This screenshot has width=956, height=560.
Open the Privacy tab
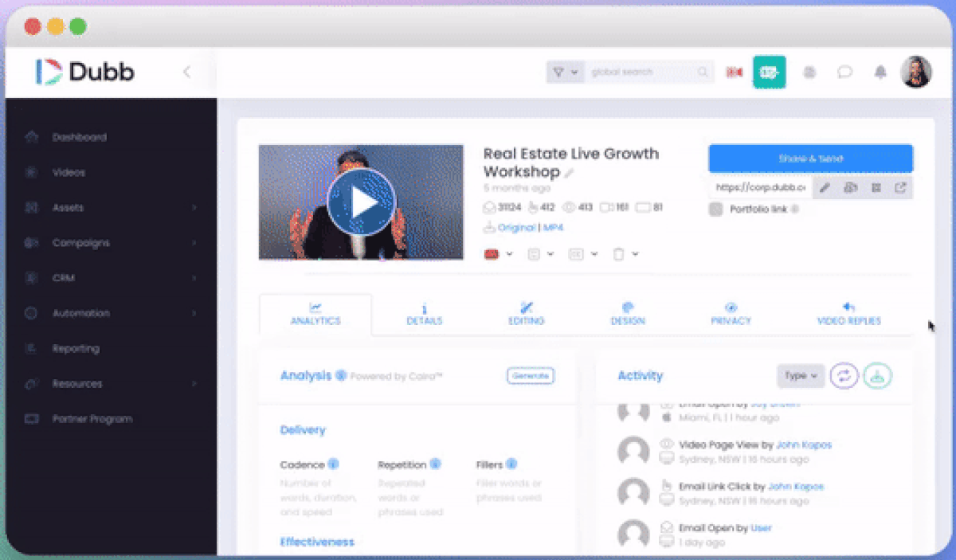(x=731, y=314)
